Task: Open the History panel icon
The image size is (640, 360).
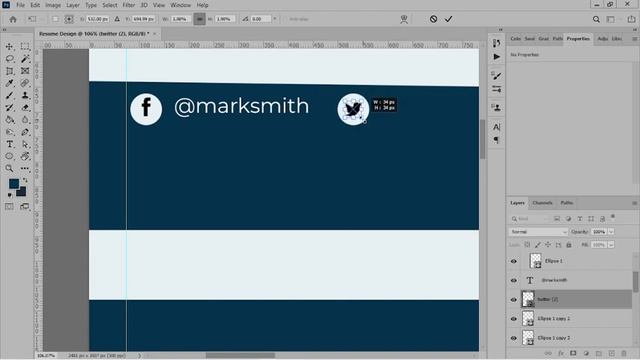Action: [496, 43]
